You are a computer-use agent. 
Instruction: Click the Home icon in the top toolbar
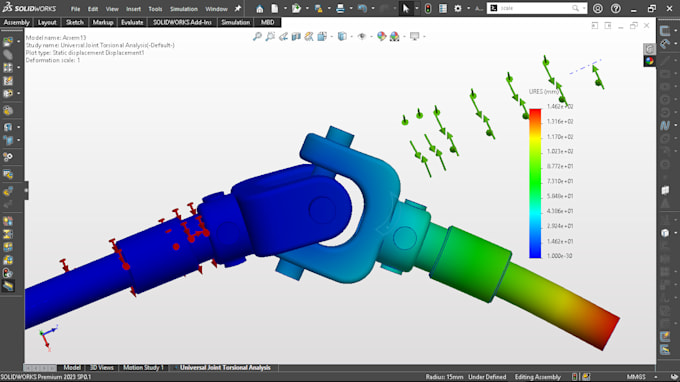click(x=259, y=9)
